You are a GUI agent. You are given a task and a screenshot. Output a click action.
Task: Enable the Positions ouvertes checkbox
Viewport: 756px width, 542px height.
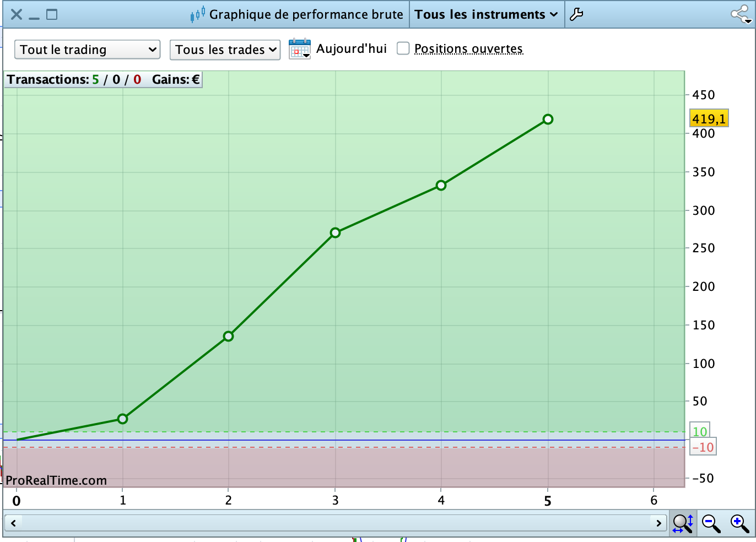(403, 48)
